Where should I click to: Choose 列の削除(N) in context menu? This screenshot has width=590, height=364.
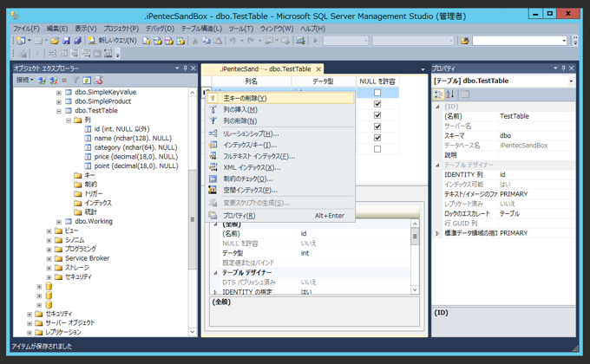(x=281, y=120)
